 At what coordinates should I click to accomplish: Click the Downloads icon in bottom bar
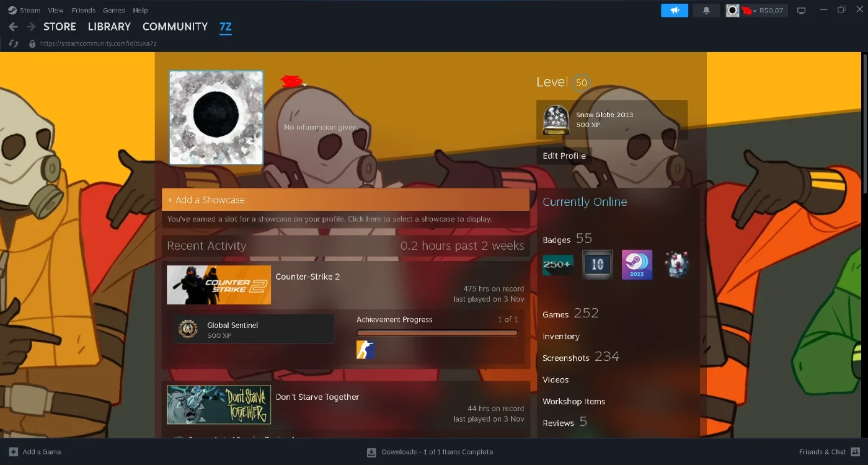[x=371, y=452]
